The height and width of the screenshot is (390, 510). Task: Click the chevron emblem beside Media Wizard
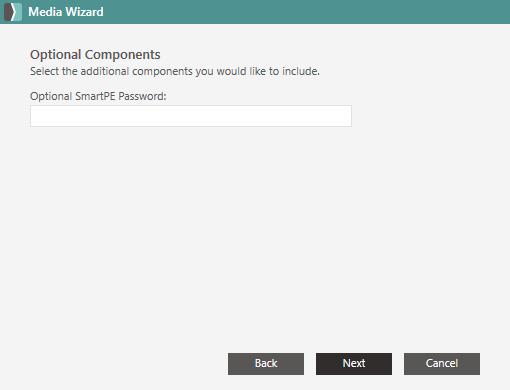(13, 12)
